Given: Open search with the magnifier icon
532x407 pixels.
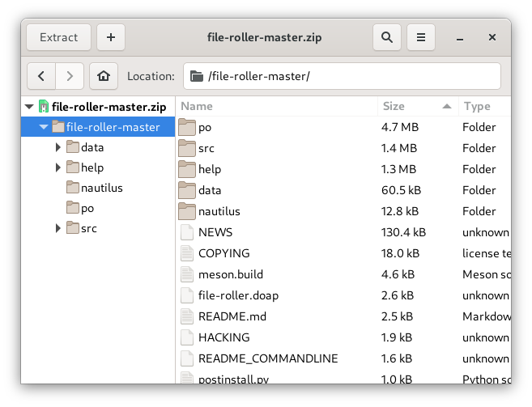Looking at the screenshot, I should click(x=387, y=37).
